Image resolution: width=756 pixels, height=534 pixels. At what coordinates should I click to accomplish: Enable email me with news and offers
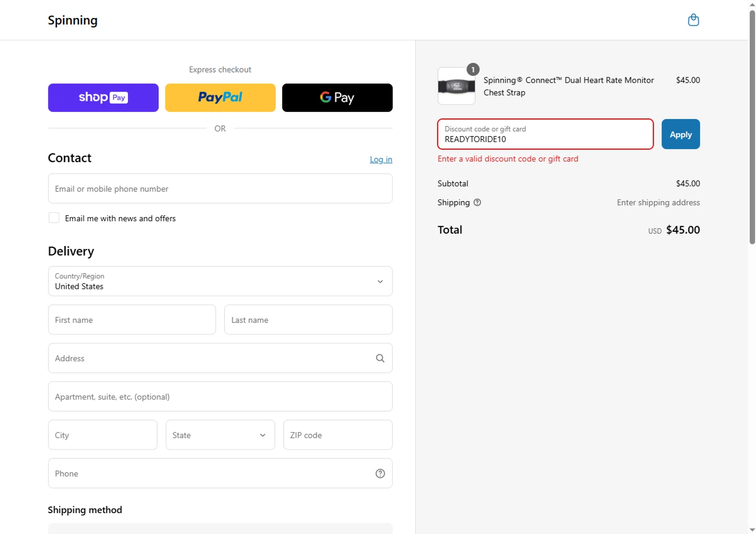tap(54, 218)
